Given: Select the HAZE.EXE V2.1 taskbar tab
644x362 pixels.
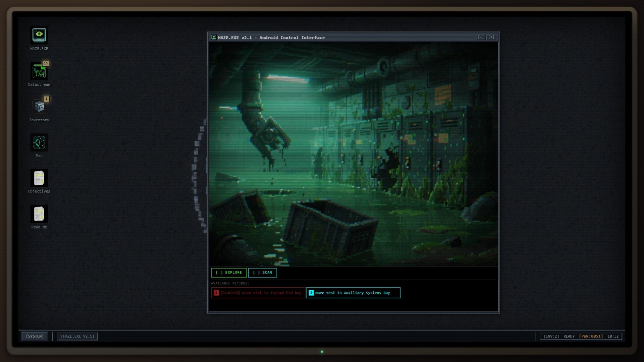Looking at the screenshot, I should point(77,336).
